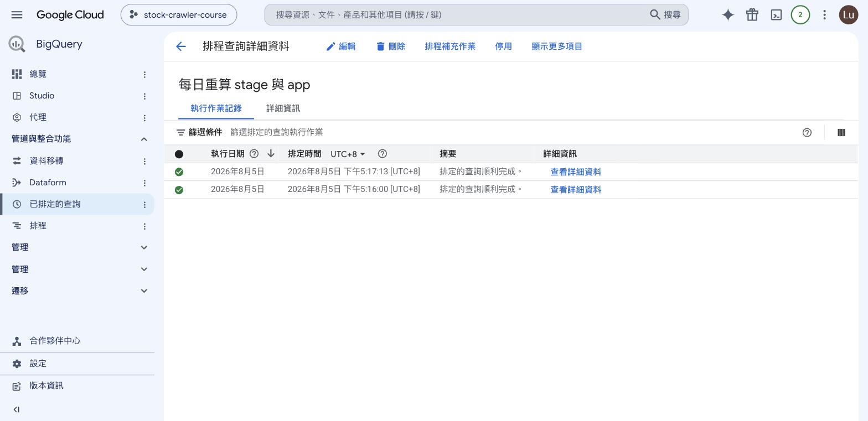
Task: Open 已排定的查詢 in sidebar
Action: coord(77,204)
